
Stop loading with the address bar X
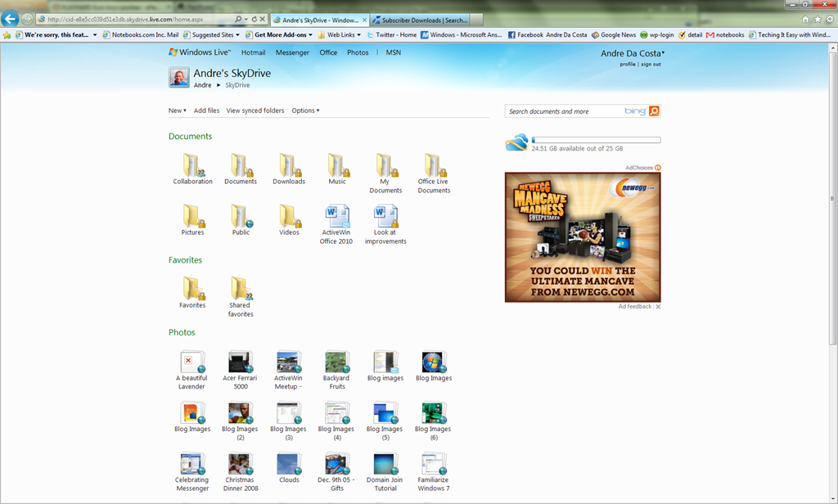pos(263,20)
